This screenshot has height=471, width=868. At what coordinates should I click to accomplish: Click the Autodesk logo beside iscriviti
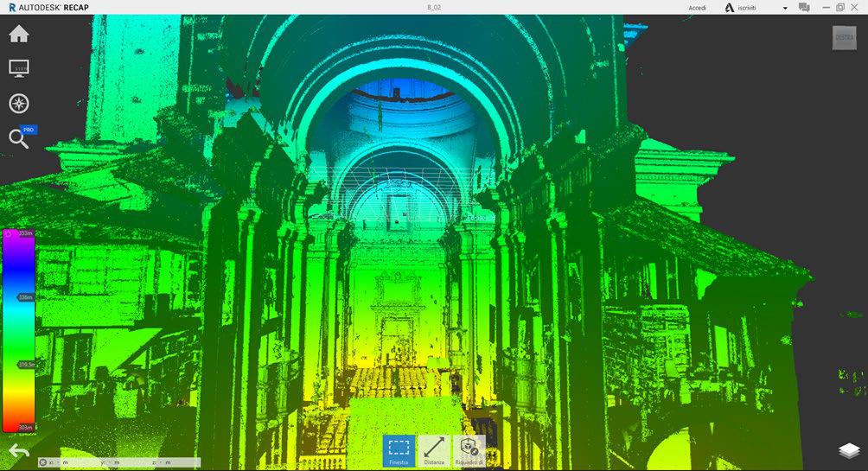[x=730, y=8]
